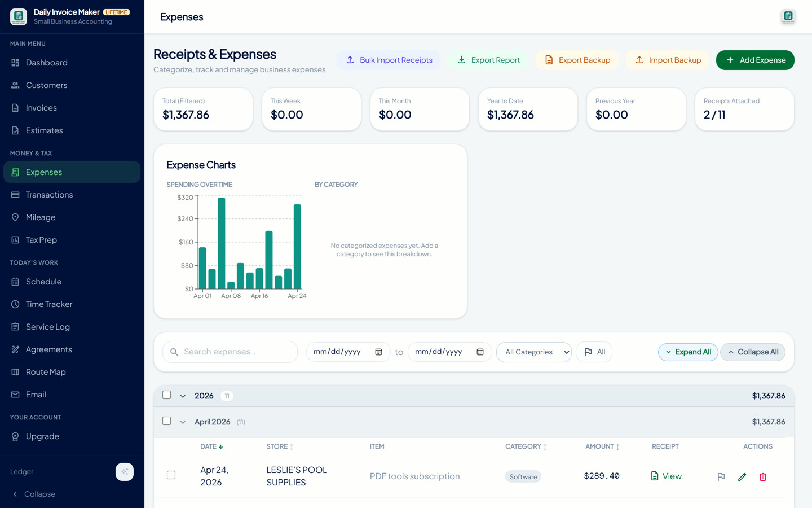The height and width of the screenshot is (508, 812).
Task: Sort expenses by the CATEGORY column header
Action: [526, 446]
